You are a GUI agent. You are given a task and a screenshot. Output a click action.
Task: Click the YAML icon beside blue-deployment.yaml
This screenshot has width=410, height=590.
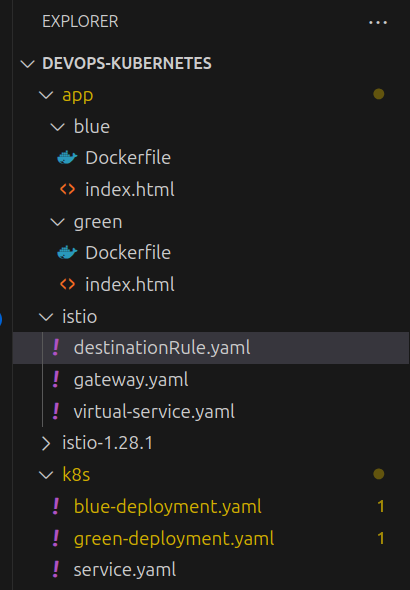[x=56, y=506]
